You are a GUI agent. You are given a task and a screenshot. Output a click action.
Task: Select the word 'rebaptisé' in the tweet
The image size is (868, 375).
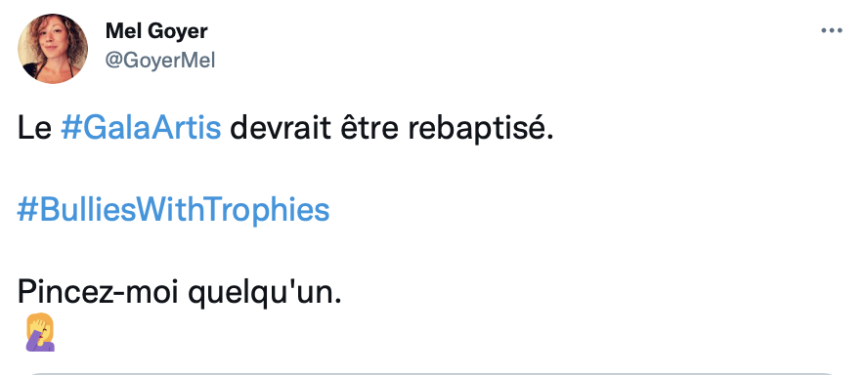478,129
